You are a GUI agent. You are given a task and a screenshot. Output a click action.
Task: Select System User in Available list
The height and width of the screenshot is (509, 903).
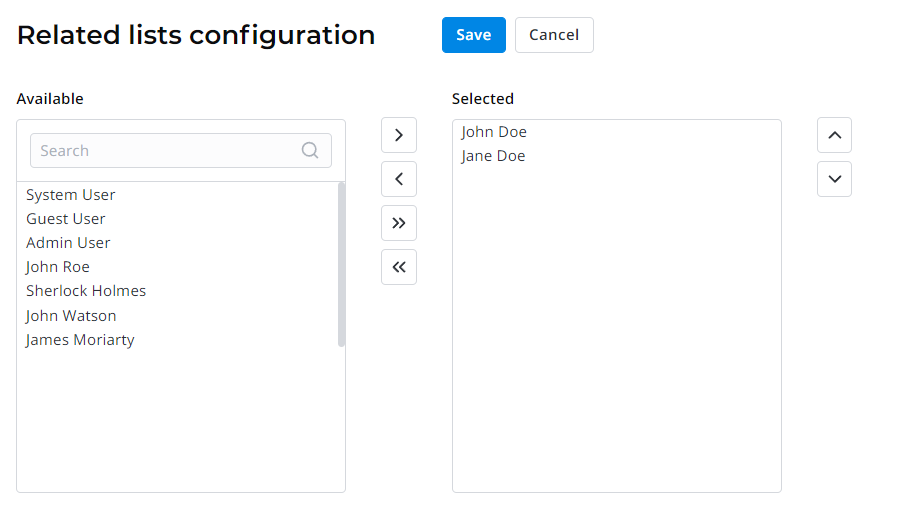pyautogui.click(x=71, y=195)
